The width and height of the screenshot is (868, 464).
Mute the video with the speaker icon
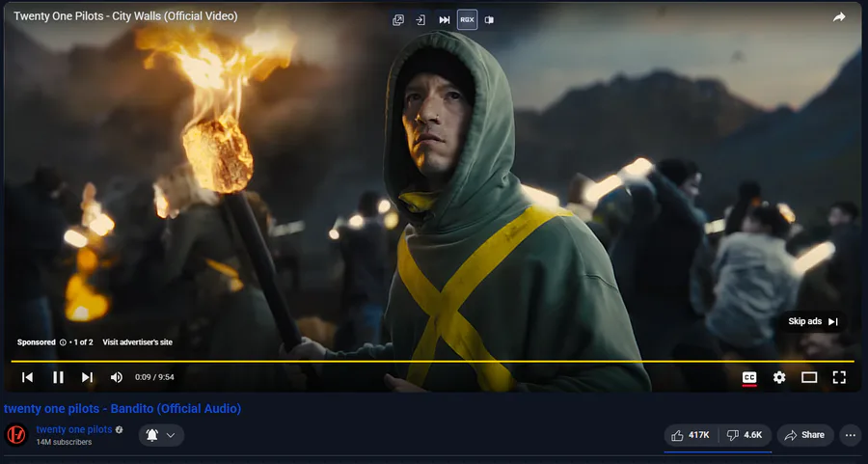(117, 377)
